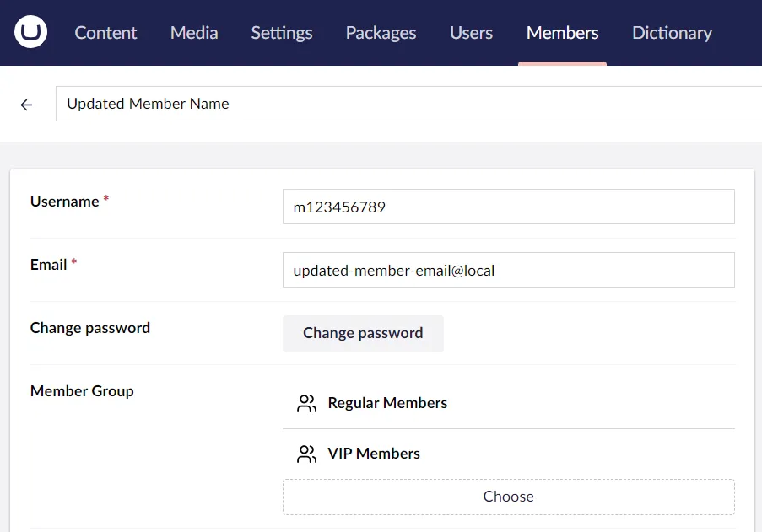The image size is (762, 532).
Task: Focus the Username input field
Action: 508,207
